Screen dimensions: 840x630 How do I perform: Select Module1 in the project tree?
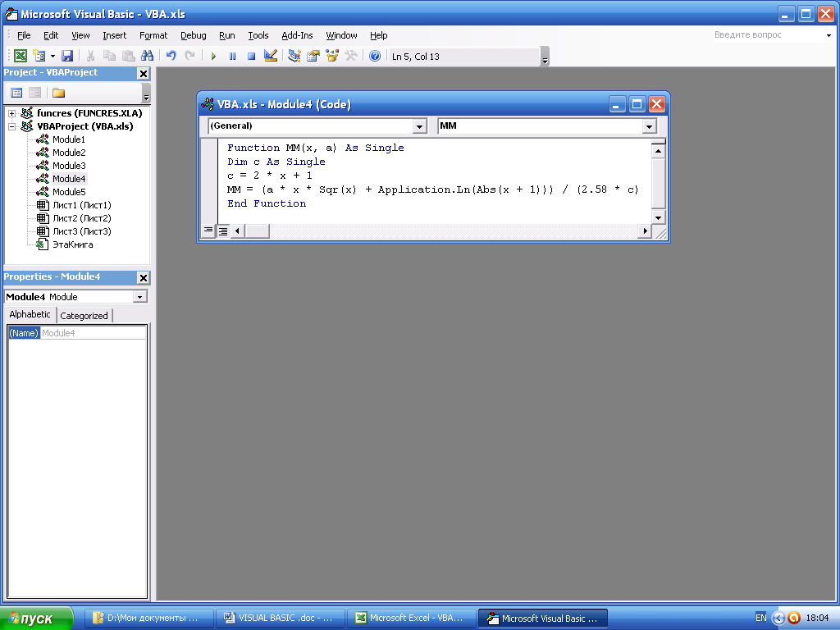pyautogui.click(x=69, y=139)
